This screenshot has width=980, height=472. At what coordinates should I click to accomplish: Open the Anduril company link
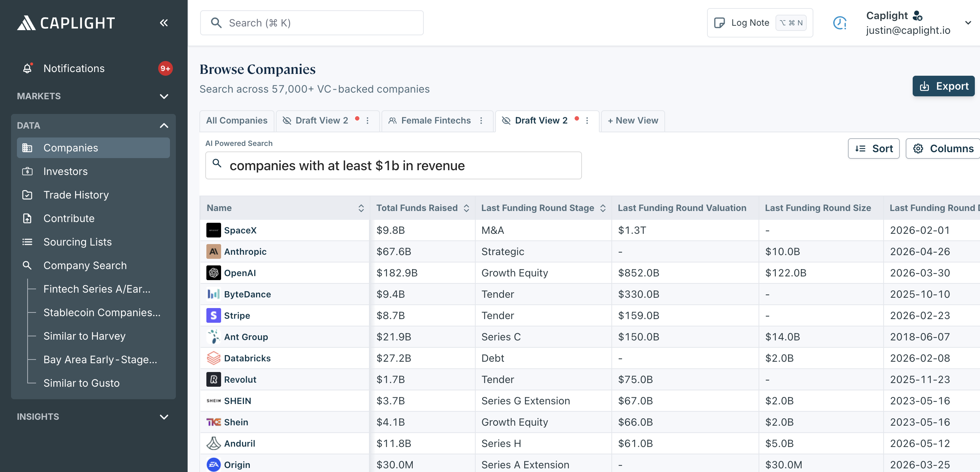[239, 443]
